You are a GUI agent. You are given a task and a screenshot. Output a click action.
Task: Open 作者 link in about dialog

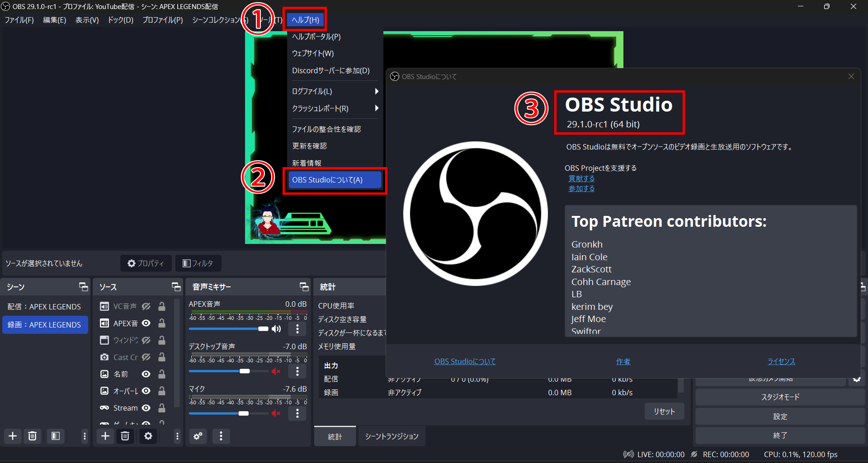(x=623, y=361)
